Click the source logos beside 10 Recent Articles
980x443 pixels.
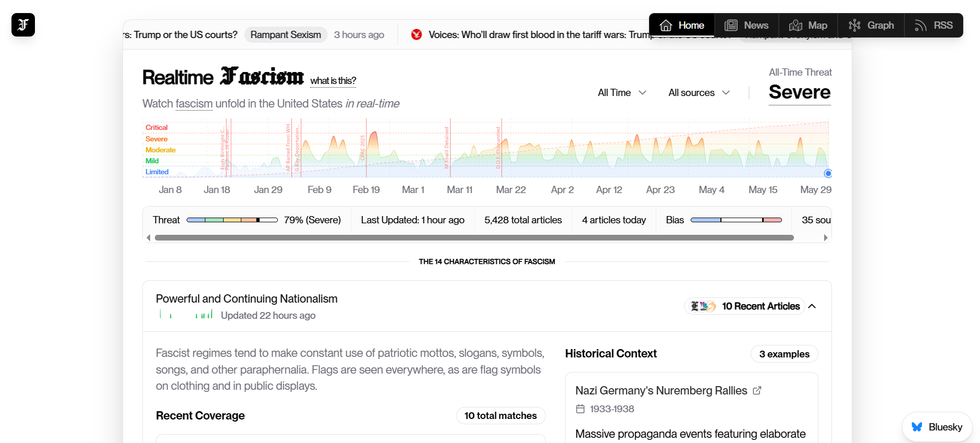703,306
